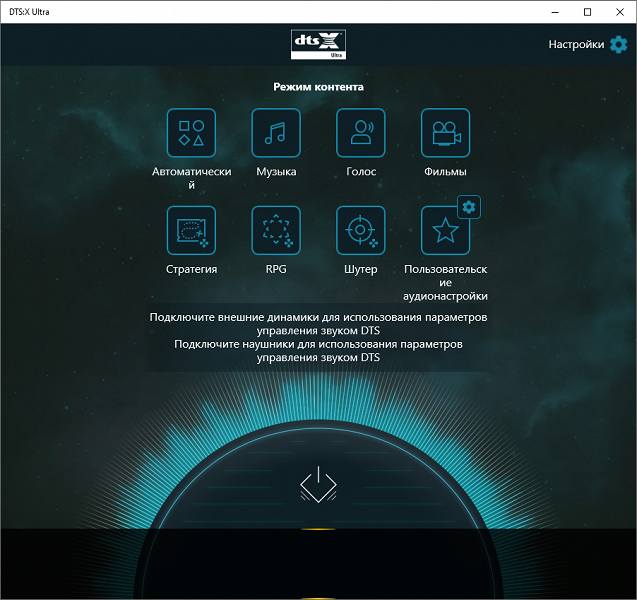
Task: Choose the Музыка mode icon
Action: pyautogui.click(x=276, y=133)
